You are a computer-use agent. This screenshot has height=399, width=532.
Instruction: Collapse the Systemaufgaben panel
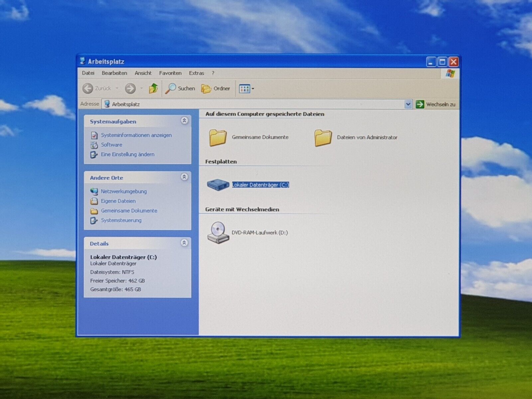(x=184, y=121)
